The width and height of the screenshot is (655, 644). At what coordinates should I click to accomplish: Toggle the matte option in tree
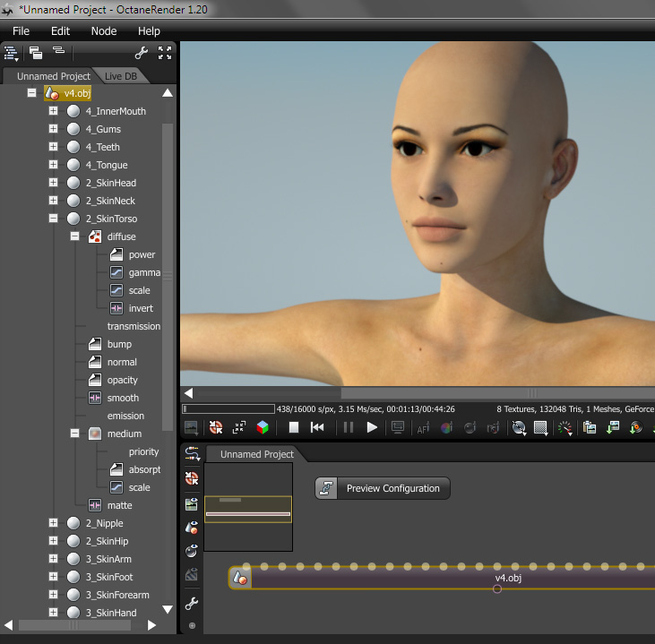tap(97, 505)
